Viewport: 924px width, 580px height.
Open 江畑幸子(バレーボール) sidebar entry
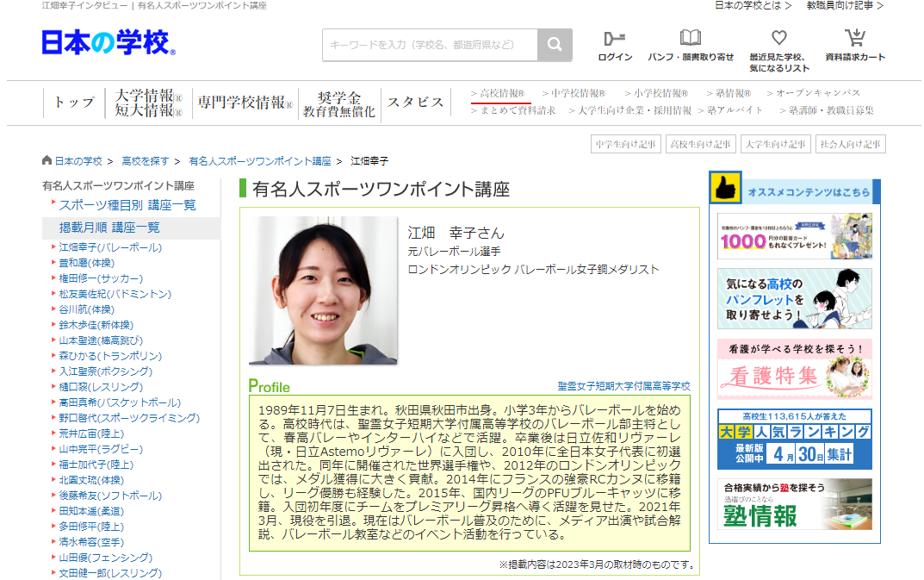pyautogui.click(x=110, y=248)
